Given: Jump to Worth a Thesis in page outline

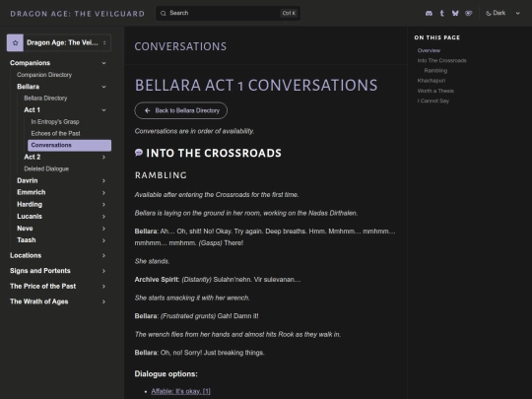Looking at the screenshot, I should tap(435, 91).
